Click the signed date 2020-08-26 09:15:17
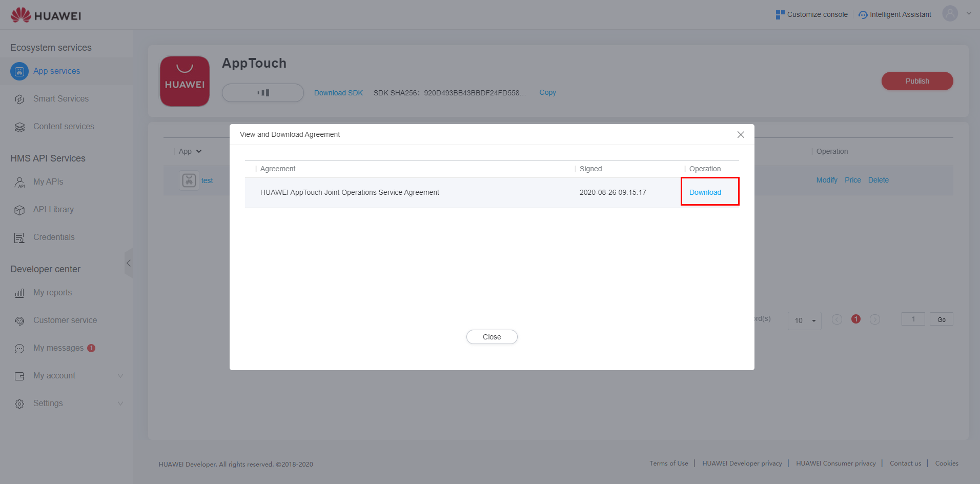The image size is (980, 484). pos(613,192)
